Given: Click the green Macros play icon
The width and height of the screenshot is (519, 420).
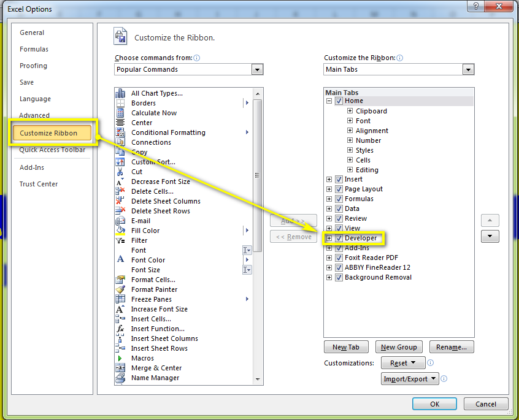Looking at the screenshot, I should tap(120, 358).
